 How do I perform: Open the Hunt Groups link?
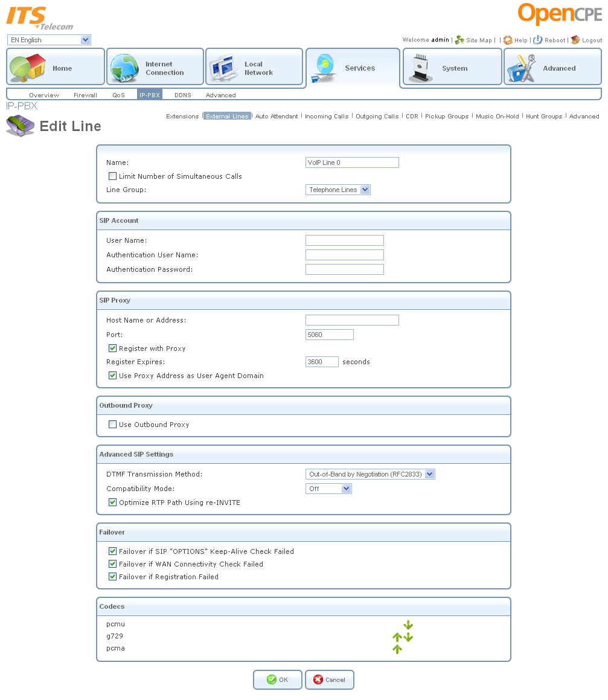pos(544,116)
